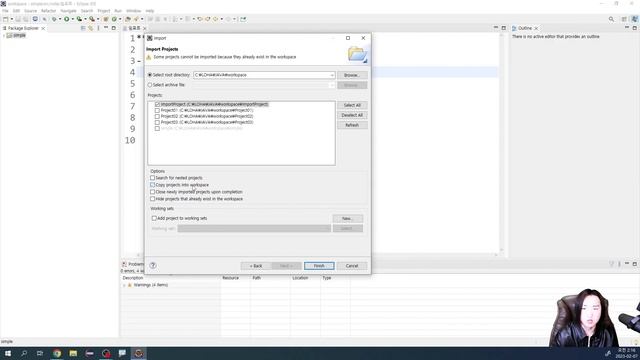The image size is (640, 360).
Task: Click Finish in Import dialog
Action: [x=319, y=266]
